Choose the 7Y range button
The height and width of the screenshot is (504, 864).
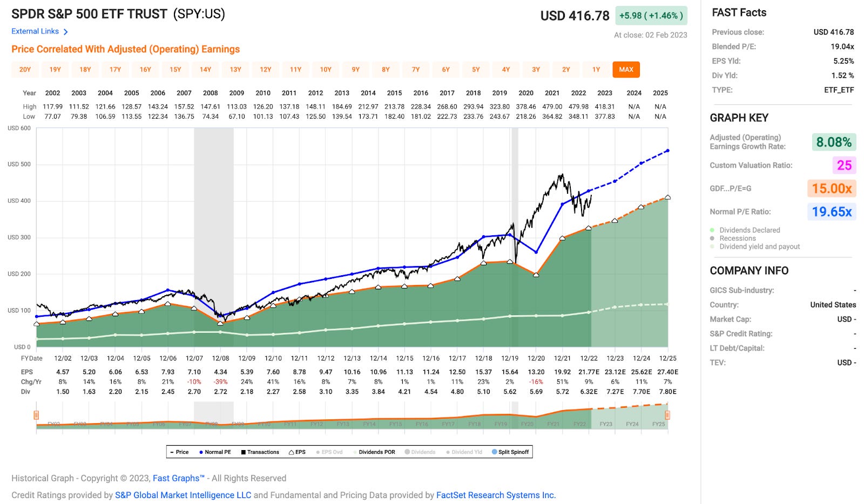coord(416,70)
